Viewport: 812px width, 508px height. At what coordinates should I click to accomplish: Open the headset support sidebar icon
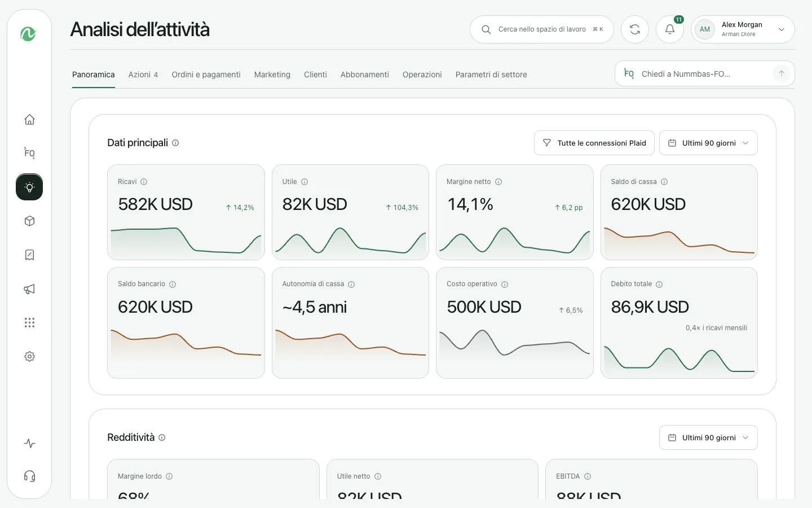click(29, 476)
